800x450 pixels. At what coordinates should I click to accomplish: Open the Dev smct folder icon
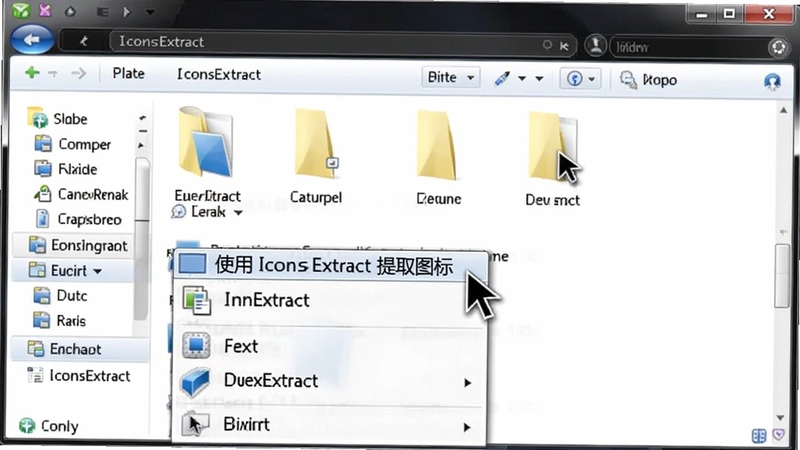(x=553, y=146)
